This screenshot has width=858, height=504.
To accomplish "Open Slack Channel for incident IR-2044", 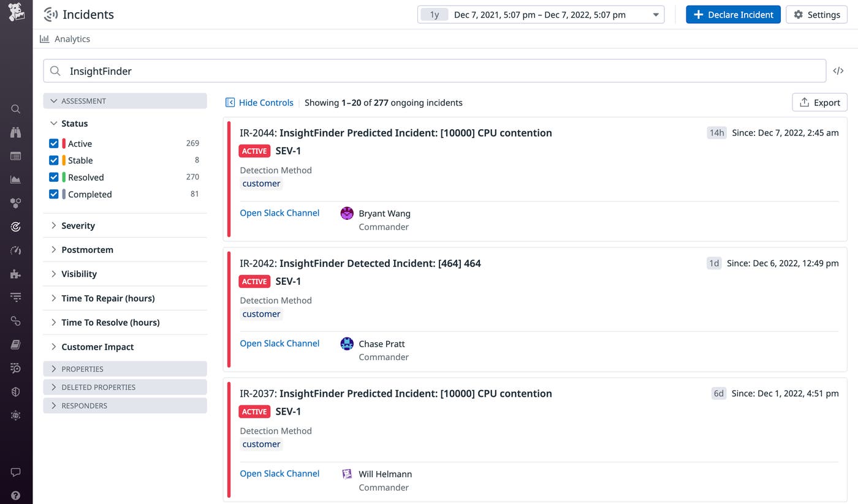I will pos(279,213).
